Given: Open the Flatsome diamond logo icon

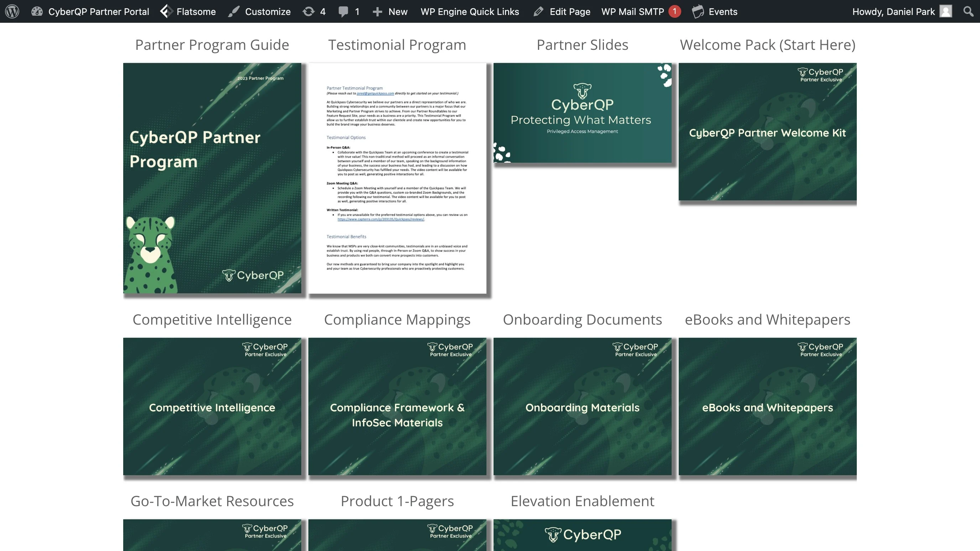Looking at the screenshot, I should [166, 11].
